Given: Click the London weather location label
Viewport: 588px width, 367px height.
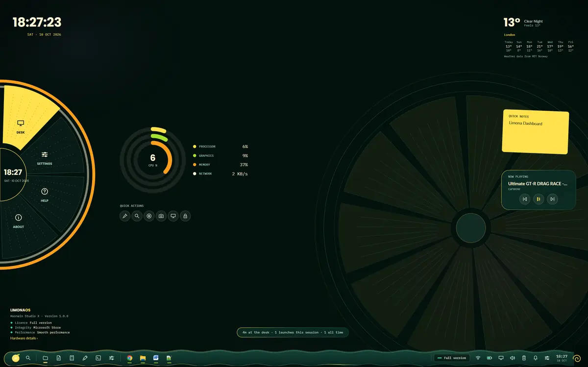Looking at the screenshot, I should tap(510, 35).
